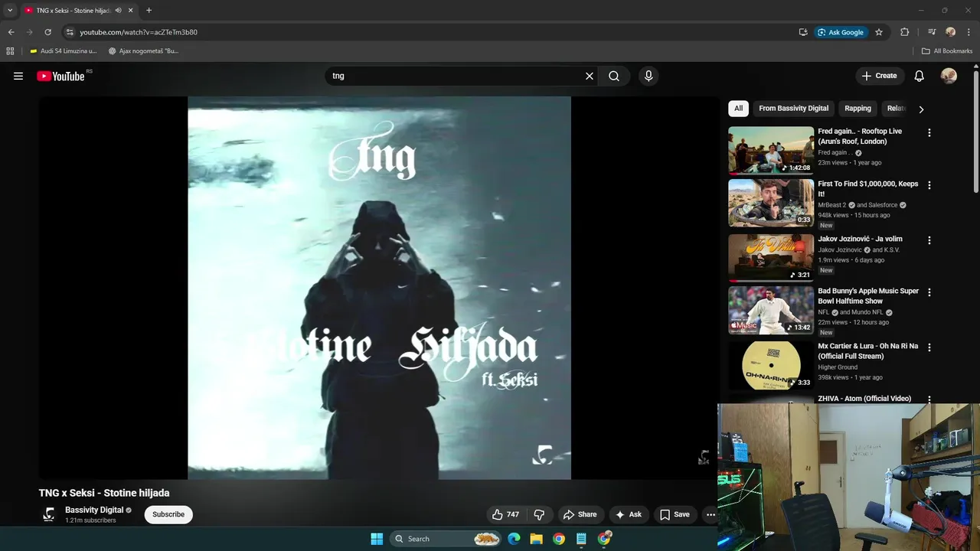The image size is (980, 551).
Task: Open media controls icon in Chrome toolbar
Action: (x=932, y=32)
